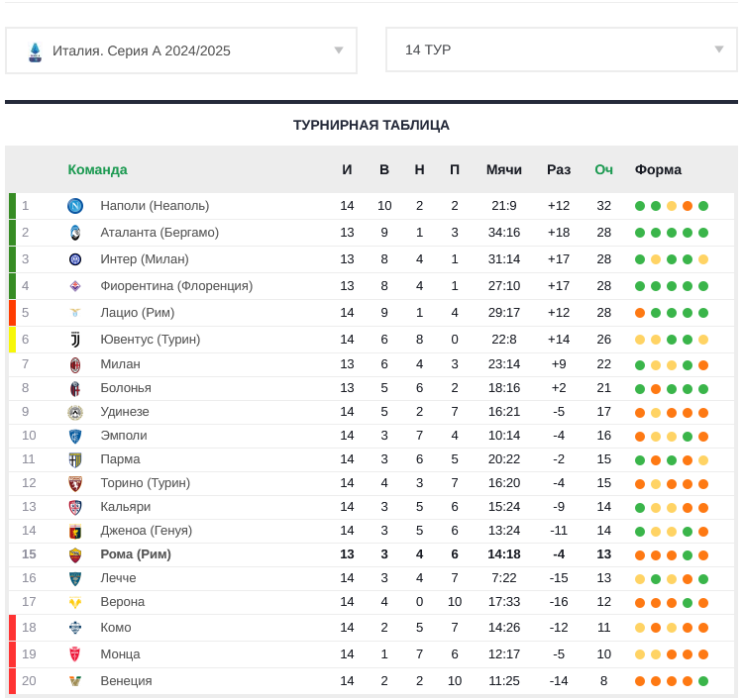Click the Serie A league logo
Image resolution: width=744 pixels, height=700 pixels.
point(35,50)
